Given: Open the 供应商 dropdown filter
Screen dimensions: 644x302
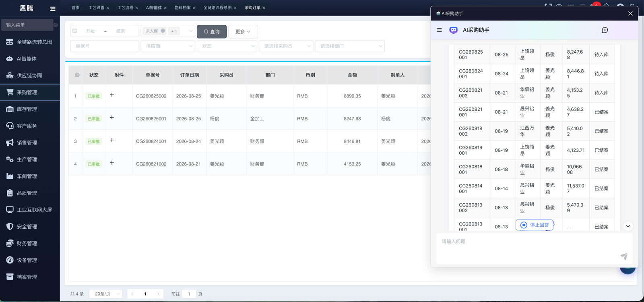Looking at the screenshot, I should pos(168,46).
